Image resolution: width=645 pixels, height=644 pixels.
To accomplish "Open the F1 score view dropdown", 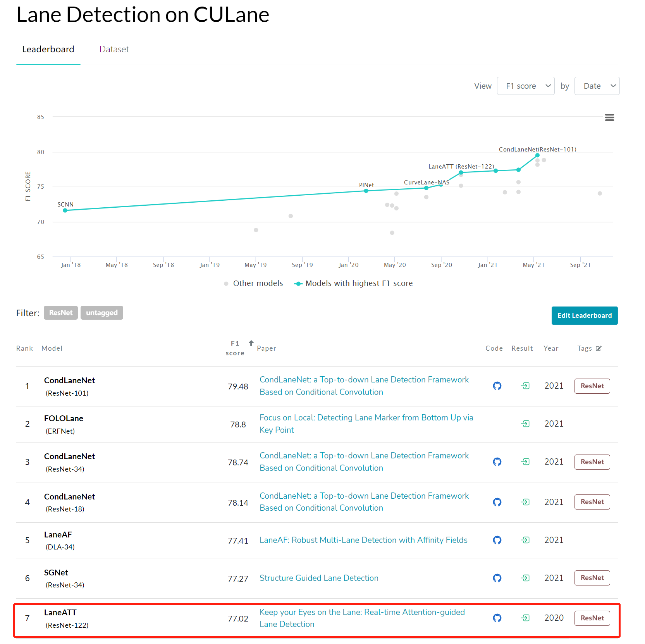I will (526, 86).
